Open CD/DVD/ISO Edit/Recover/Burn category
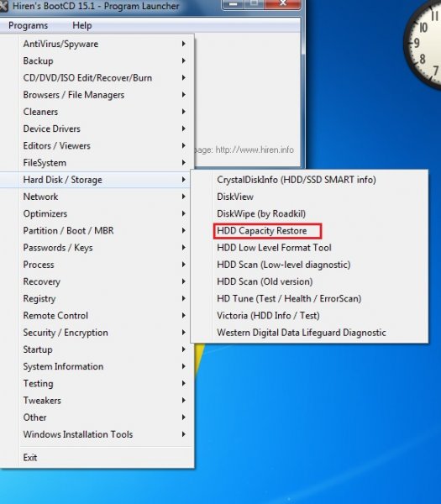441x504 pixels. click(97, 78)
